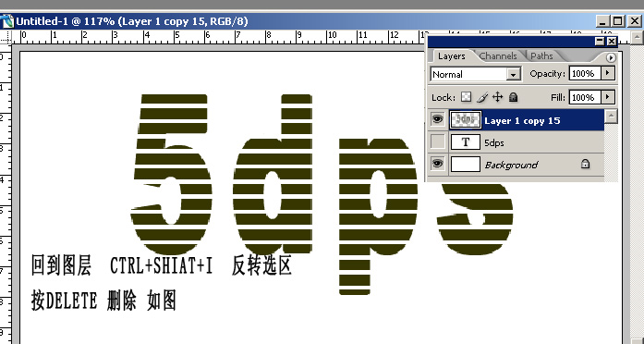Viewport: 644px width, 344px height.
Task: Click the Opacity 100% input field
Action: coord(585,74)
